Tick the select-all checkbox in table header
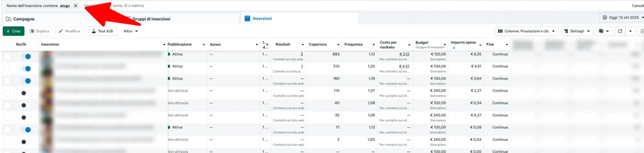Viewport: 644px width, 153px height. pos(7,45)
